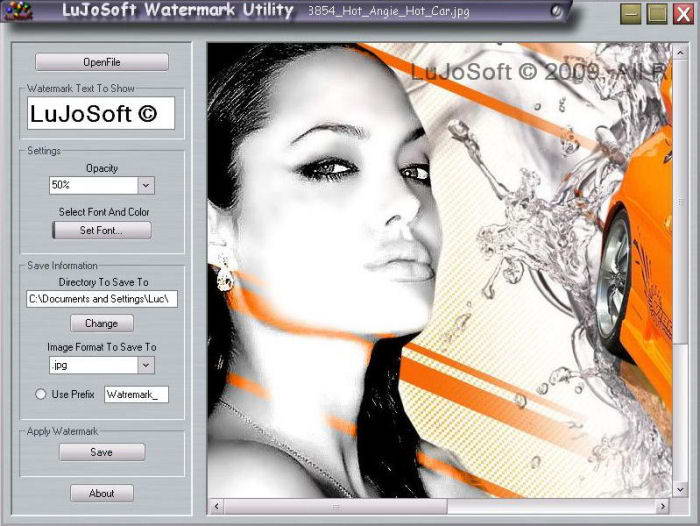This screenshot has height=526, width=700.
Task: Click the Select Font And Color label
Action: [104, 212]
